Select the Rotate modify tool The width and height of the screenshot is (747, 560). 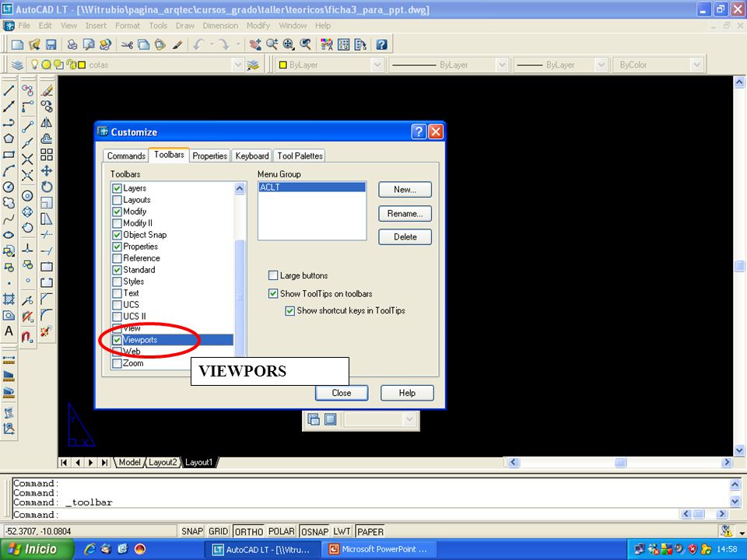47,187
